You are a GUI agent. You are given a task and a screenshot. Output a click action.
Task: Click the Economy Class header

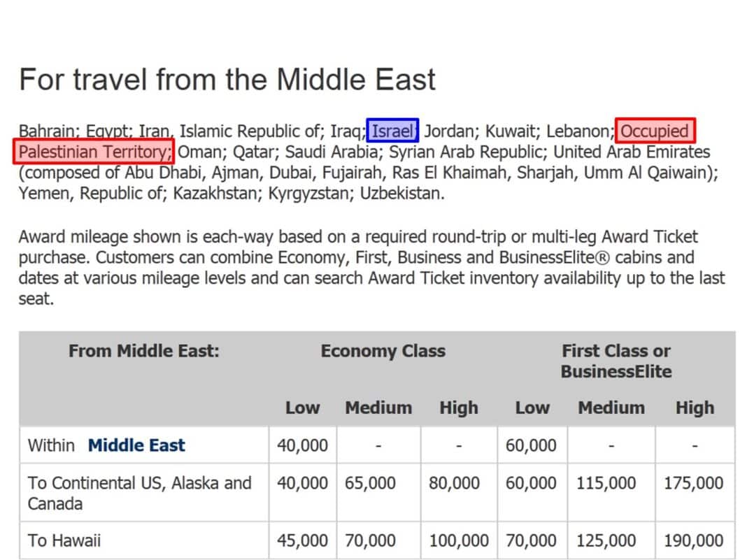[x=383, y=351]
